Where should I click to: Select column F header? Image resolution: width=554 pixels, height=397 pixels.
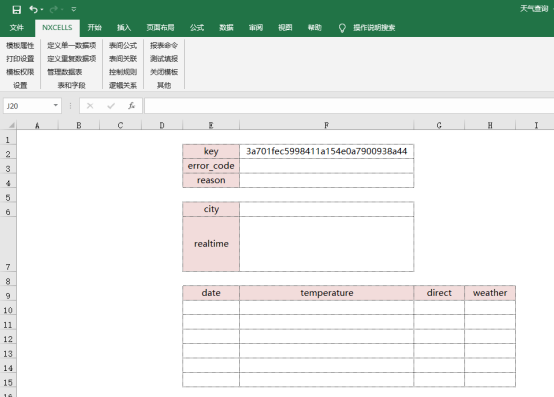click(x=326, y=125)
